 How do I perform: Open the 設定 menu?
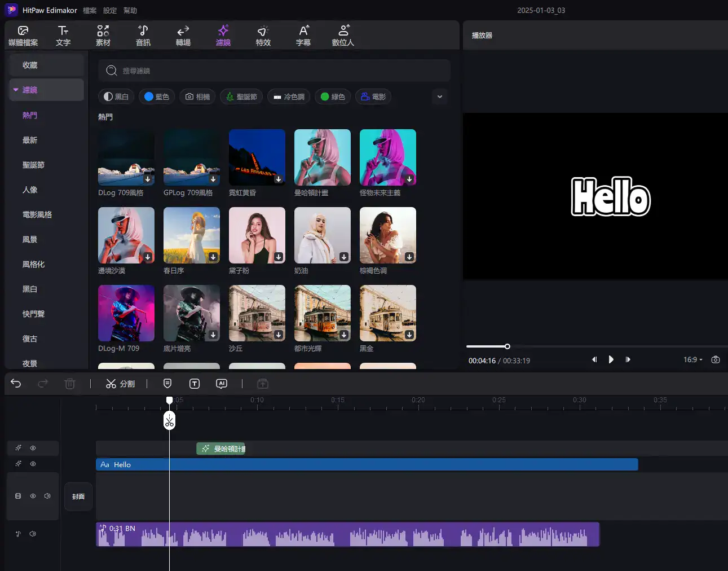click(x=110, y=11)
